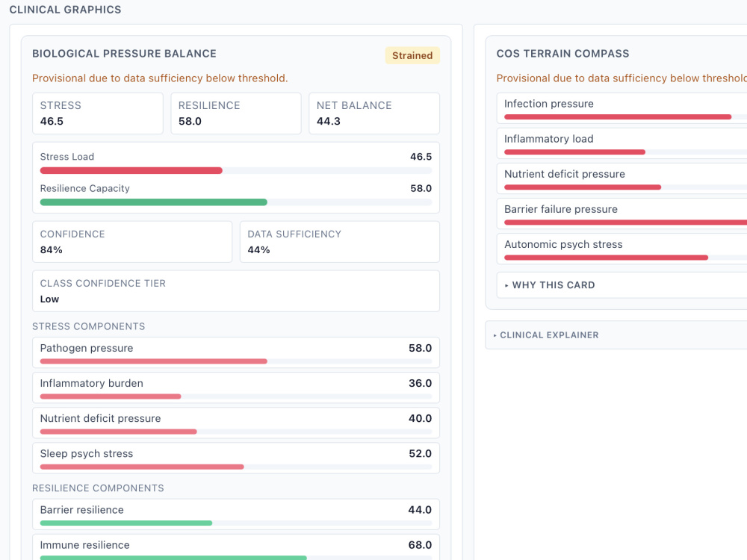Click the Inflammatory burden 36.0 value
Viewport: 747px width, 560px height.
[x=420, y=383]
